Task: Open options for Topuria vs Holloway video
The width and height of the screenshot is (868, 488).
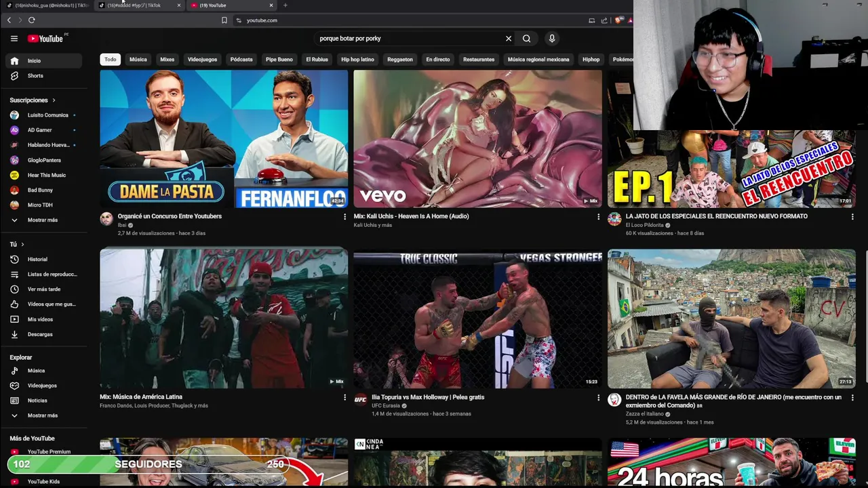Action: [598, 398]
